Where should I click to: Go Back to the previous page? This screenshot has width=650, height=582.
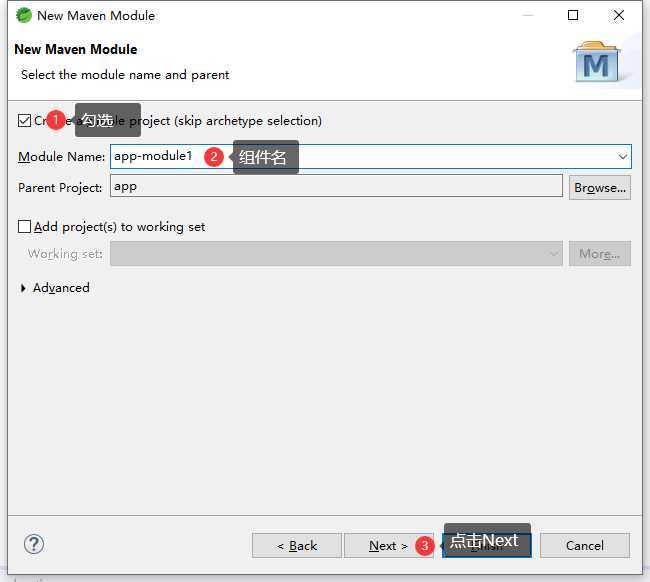297,546
